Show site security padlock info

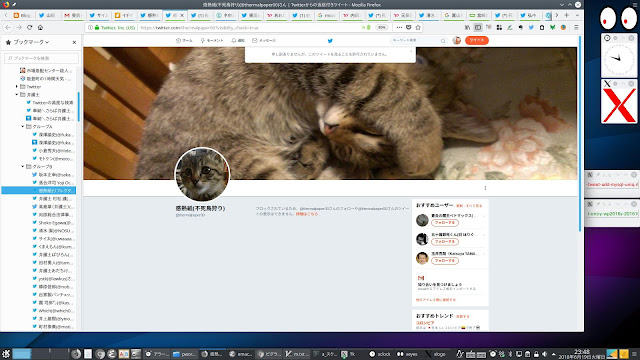pyautogui.click(x=97, y=27)
